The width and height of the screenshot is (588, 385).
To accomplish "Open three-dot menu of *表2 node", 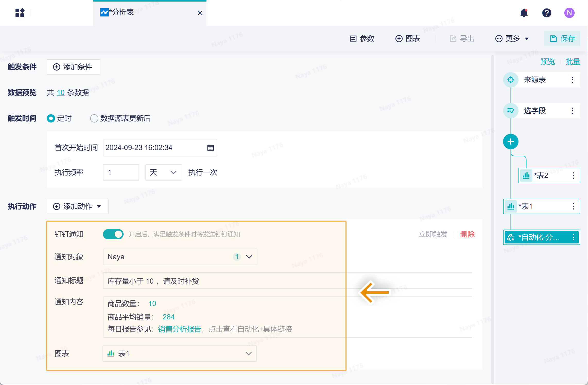I will 573,176.
